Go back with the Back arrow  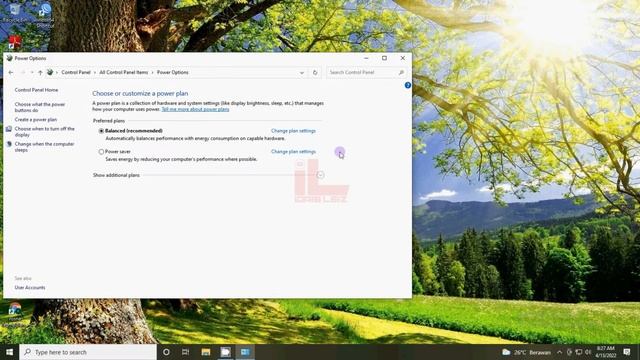(11, 72)
